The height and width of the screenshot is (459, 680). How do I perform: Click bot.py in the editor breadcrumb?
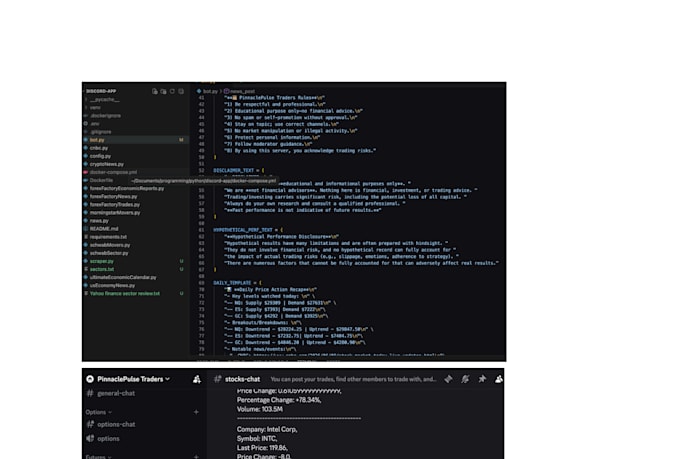click(210, 92)
